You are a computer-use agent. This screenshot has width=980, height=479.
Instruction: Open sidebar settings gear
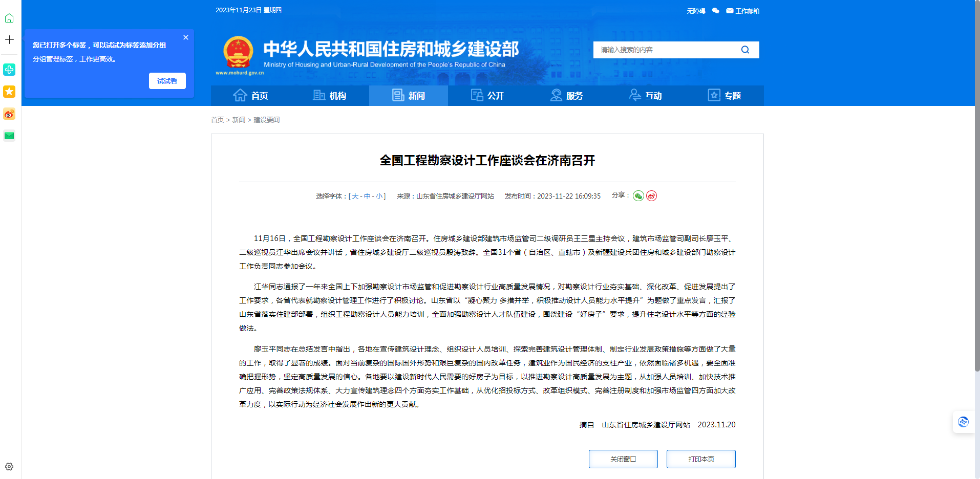pyautogui.click(x=9, y=467)
